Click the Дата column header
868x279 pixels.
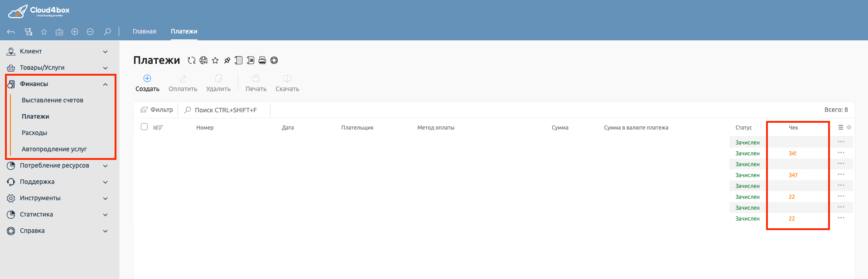(x=288, y=128)
